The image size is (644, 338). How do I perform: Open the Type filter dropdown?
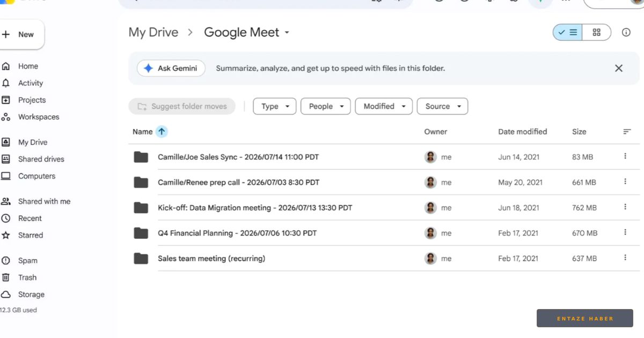click(275, 106)
